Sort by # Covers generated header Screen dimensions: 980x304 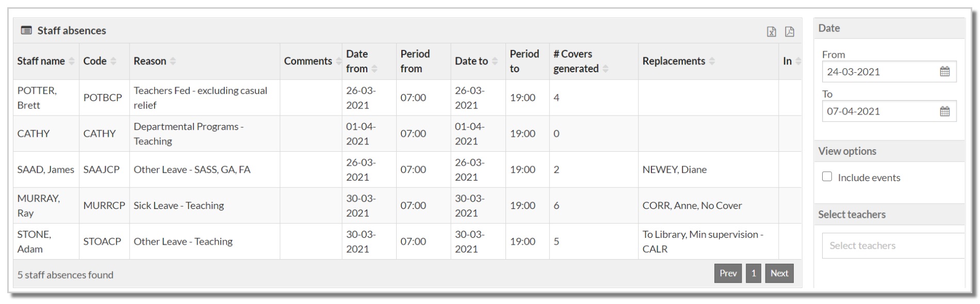576,61
